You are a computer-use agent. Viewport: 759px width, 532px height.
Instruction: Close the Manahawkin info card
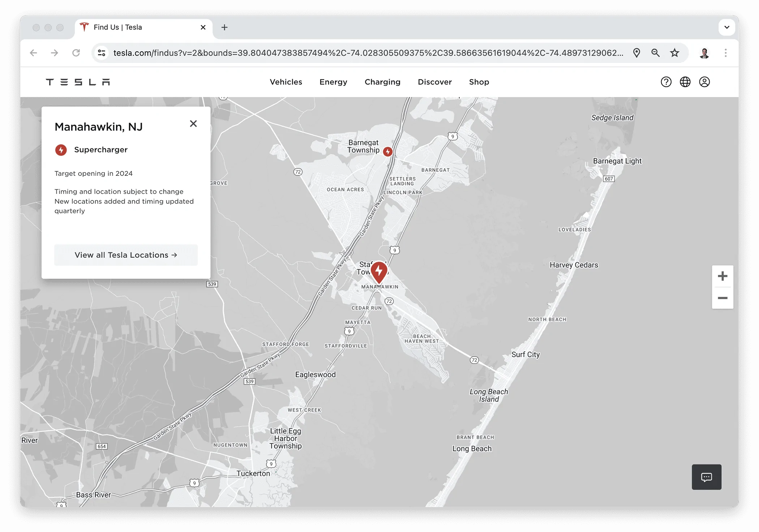point(194,124)
